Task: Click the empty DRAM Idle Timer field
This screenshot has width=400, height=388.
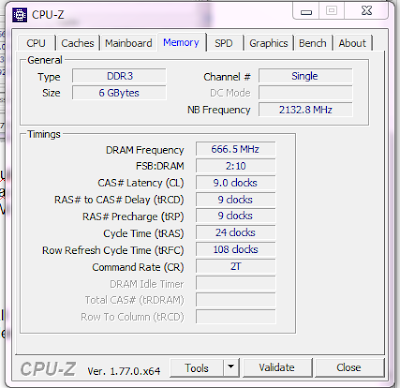Action: (235, 283)
